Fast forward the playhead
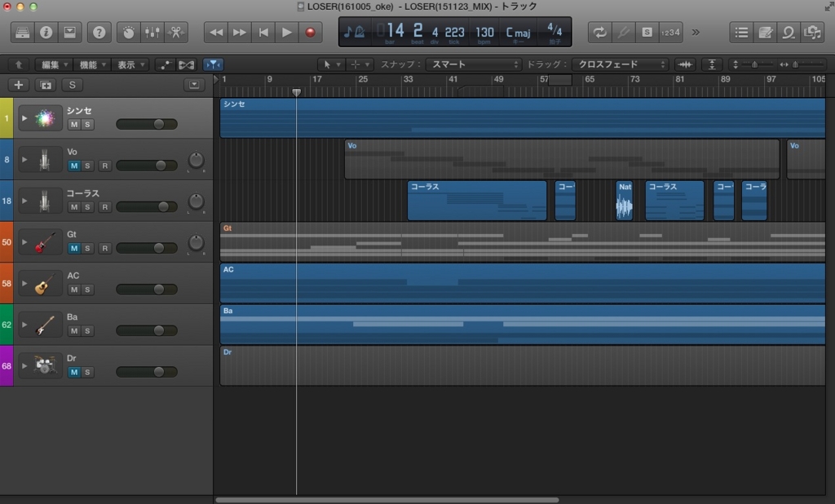The height and width of the screenshot is (504, 835). (240, 33)
